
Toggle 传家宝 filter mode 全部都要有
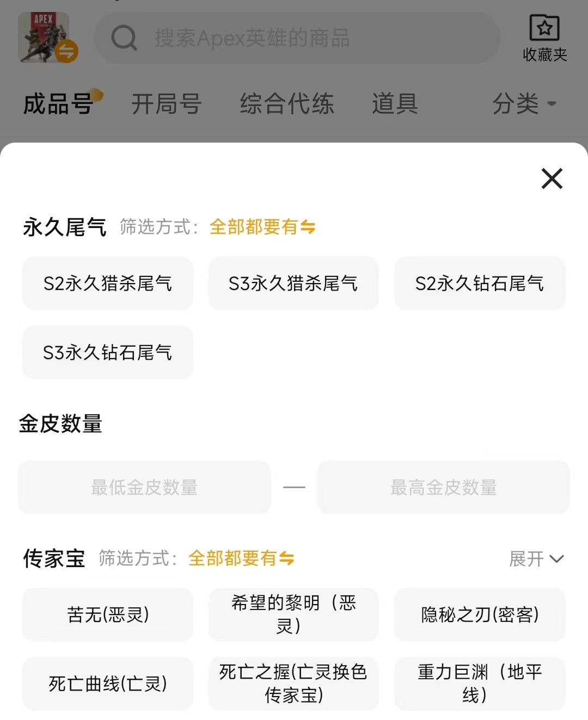pyautogui.click(x=241, y=558)
